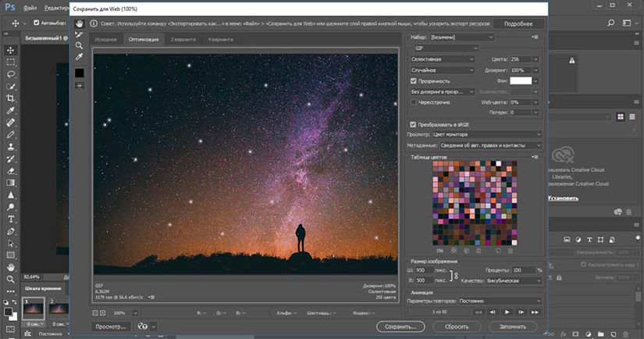Screen dimensions: 644x339
Task: Click the Сохранить button
Action: [400, 327]
